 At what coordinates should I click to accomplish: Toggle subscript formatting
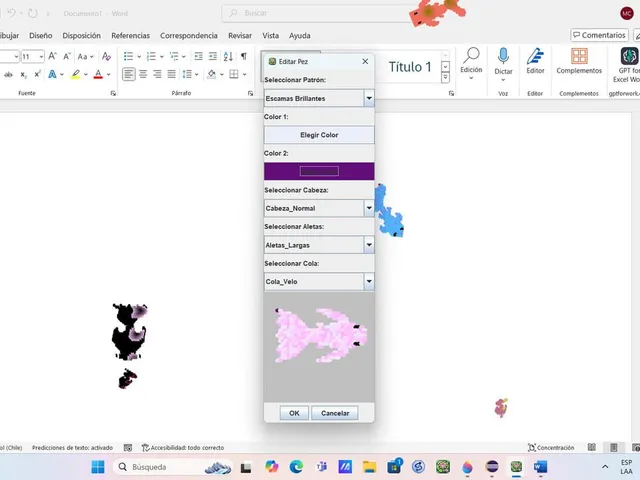coord(24,74)
